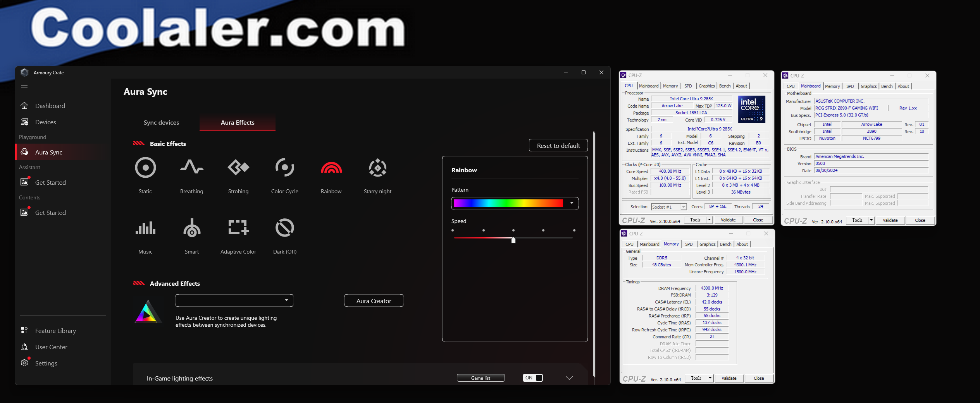This screenshot has width=980, height=403.
Task: Click the ROG STRIX Z890-F GAMING WIFI model field
Action: click(850, 108)
